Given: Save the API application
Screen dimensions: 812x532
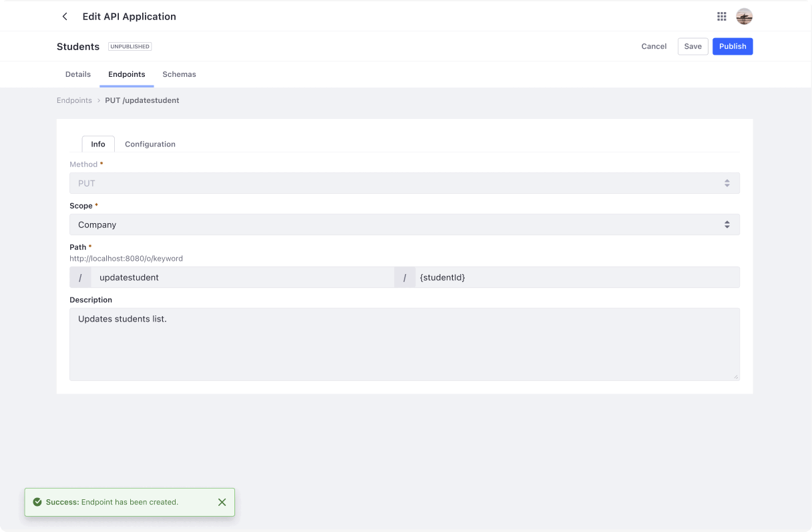Looking at the screenshot, I should pos(692,46).
